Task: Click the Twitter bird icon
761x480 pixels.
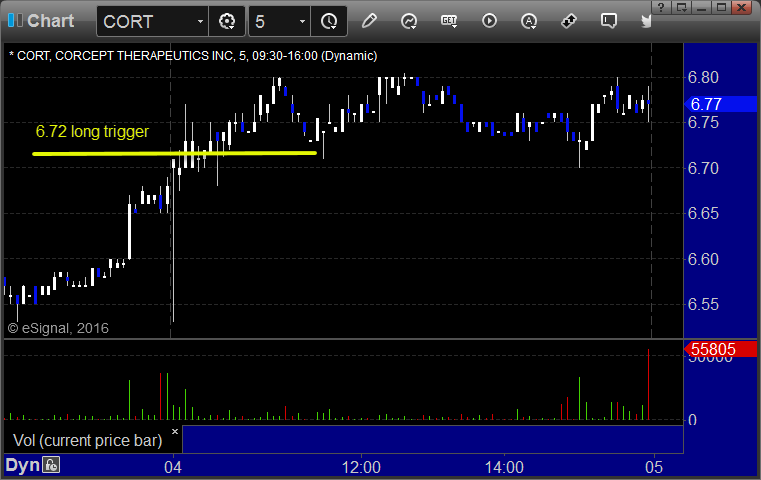Action: (x=646, y=21)
